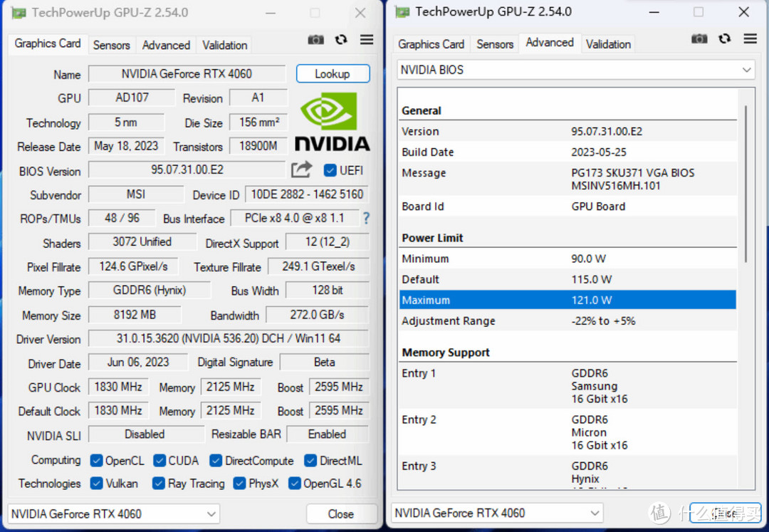This screenshot has height=532, width=769.
Task: Click the Shaders 3072 Unified field
Action: click(x=142, y=242)
